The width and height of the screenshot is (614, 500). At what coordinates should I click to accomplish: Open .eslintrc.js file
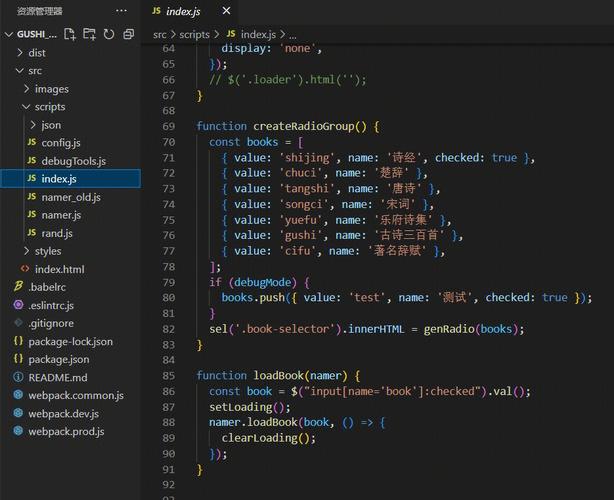tap(51, 305)
